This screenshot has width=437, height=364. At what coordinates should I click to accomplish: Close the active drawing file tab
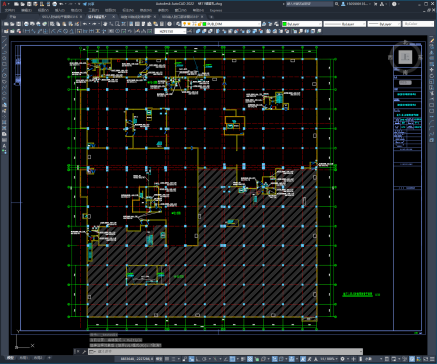point(114,16)
